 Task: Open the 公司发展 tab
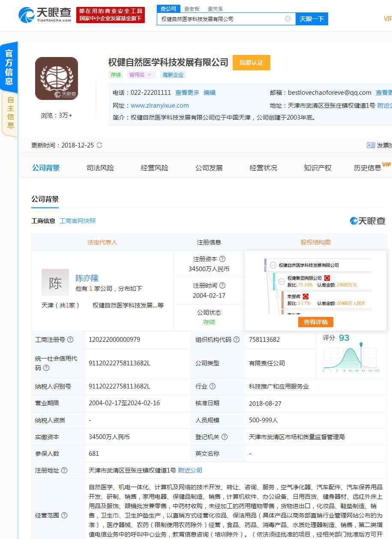pos(209,168)
